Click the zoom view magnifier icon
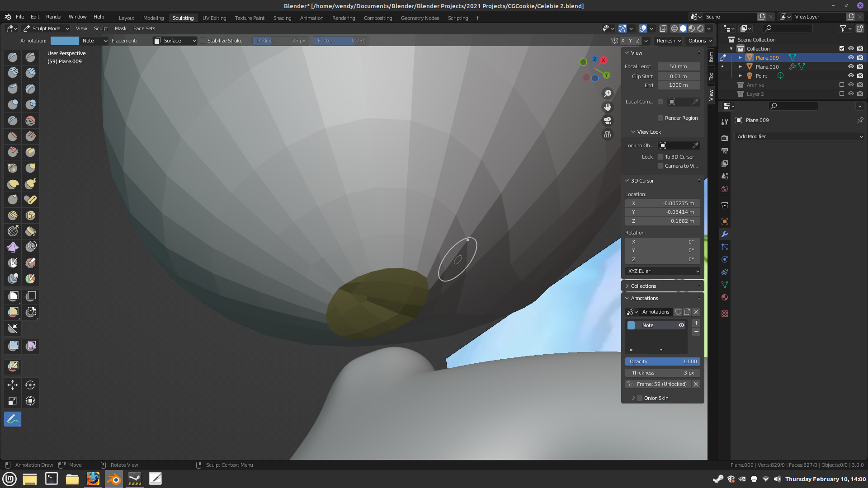This screenshot has width=868, height=488. tap(608, 93)
